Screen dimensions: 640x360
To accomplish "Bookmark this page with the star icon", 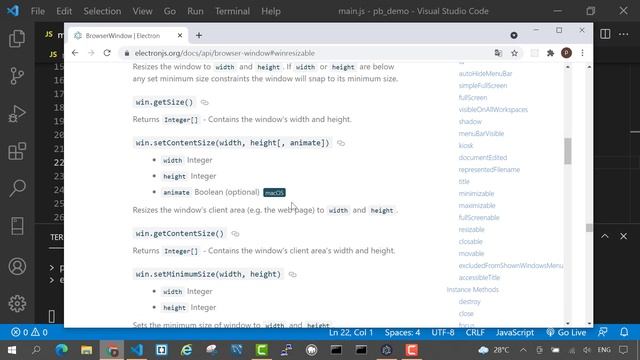I will (514, 53).
